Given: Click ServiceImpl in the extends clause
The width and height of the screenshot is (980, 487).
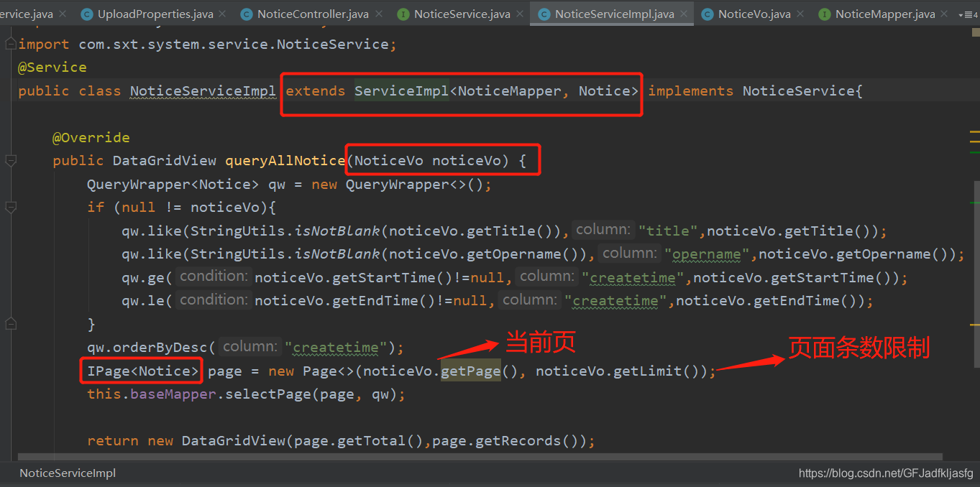Looking at the screenshot, I should [x=402, y=91].
